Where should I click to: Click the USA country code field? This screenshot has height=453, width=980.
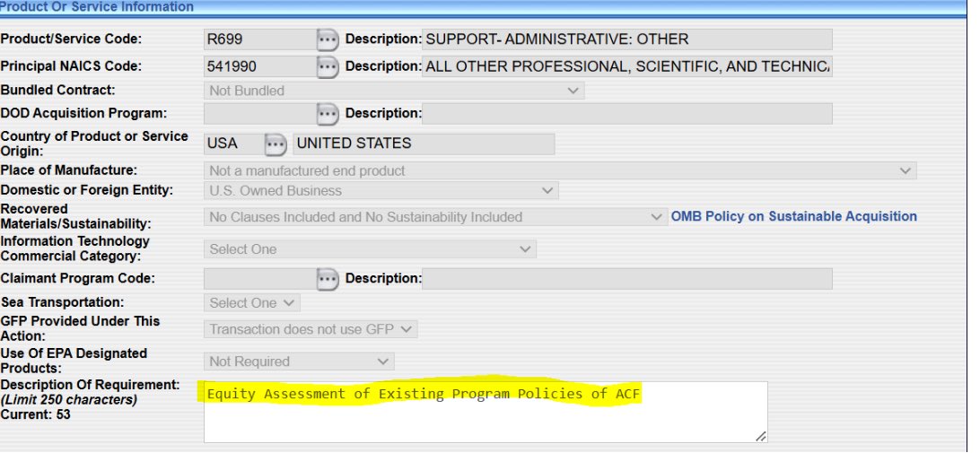pyautogui.click(x=230, y=144)
